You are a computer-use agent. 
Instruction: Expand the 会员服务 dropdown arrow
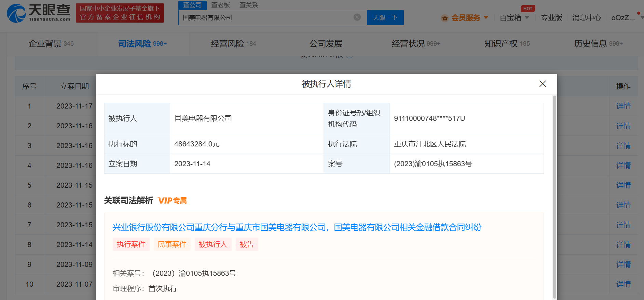coord(486,17)
